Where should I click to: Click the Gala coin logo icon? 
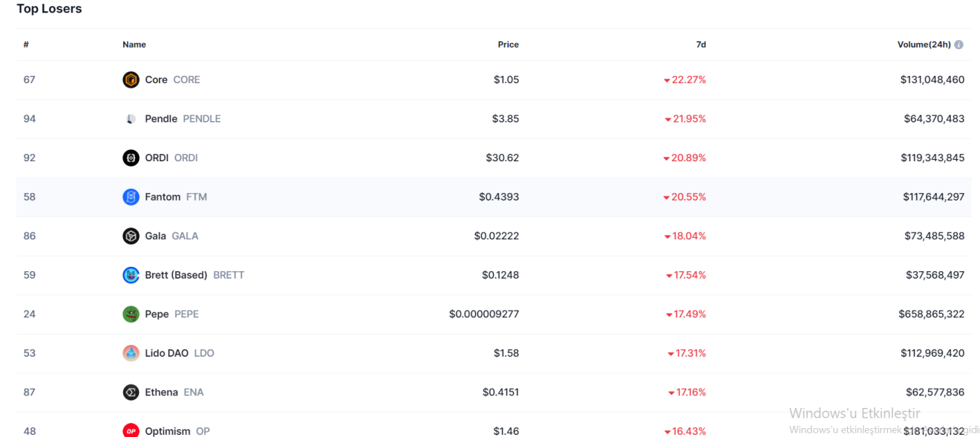[x=131, y=236]
